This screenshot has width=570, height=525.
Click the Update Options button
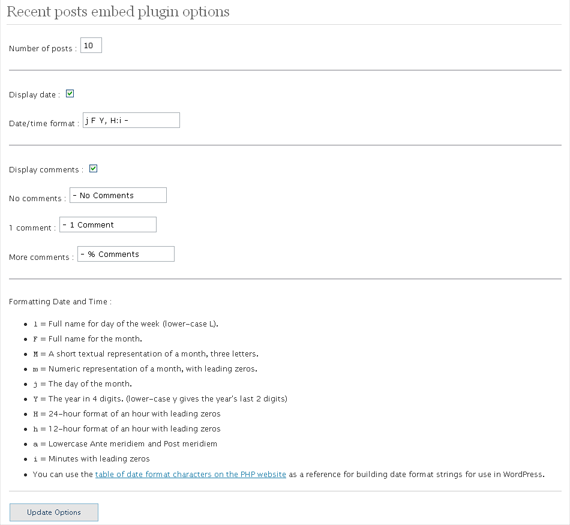click(x=54, y=512)
